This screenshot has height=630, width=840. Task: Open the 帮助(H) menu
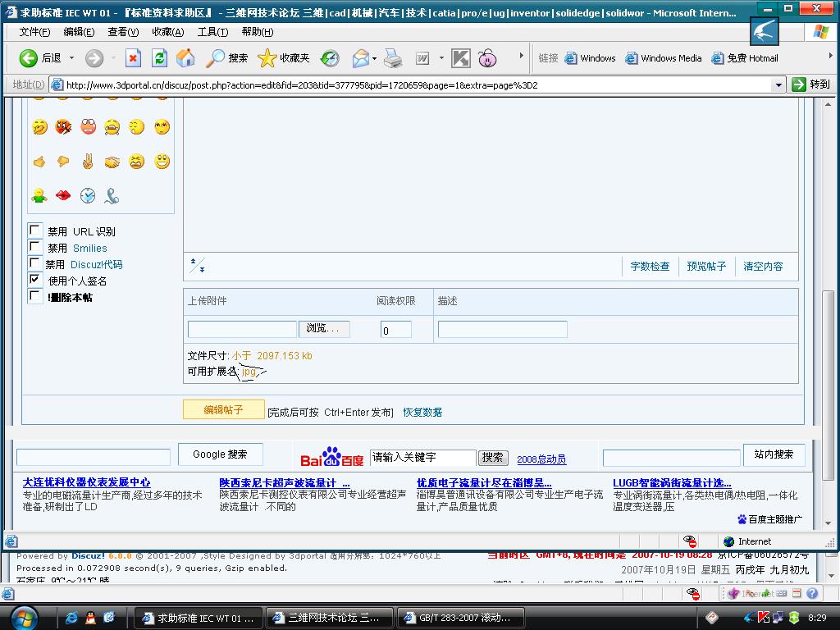[257, 32]
